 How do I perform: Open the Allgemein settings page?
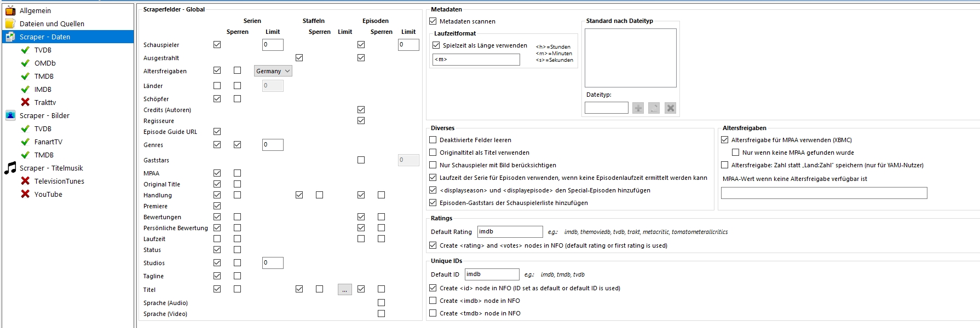pyautogui.click(x=35, y=10)
